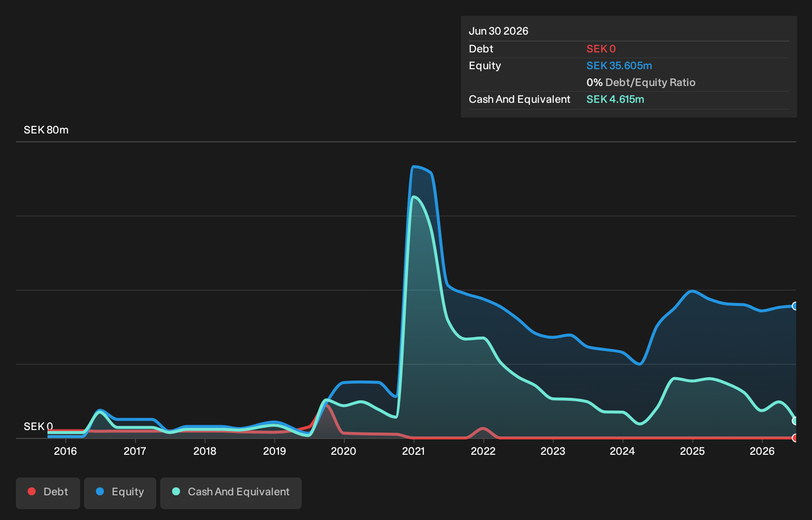812x520 pixels.
Task: Click the red Debt endpoint marker
Action: 795,438
